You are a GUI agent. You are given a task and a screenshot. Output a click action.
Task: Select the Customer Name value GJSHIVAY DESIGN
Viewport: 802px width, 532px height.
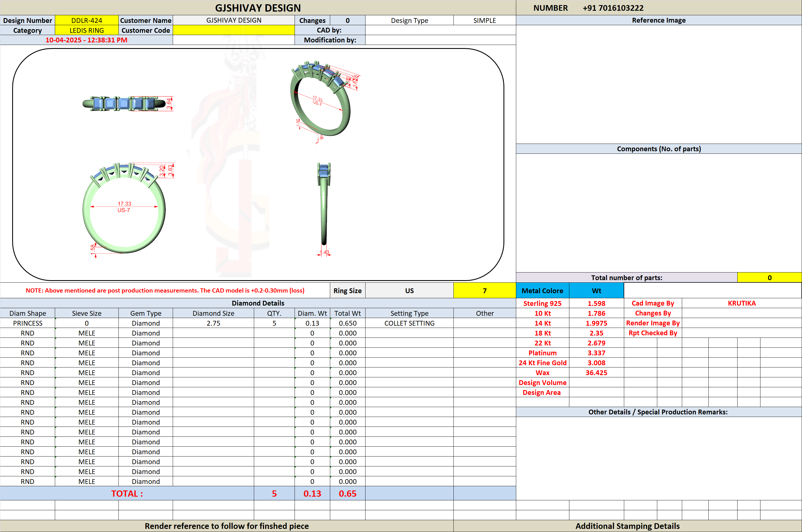click(234, 20)
